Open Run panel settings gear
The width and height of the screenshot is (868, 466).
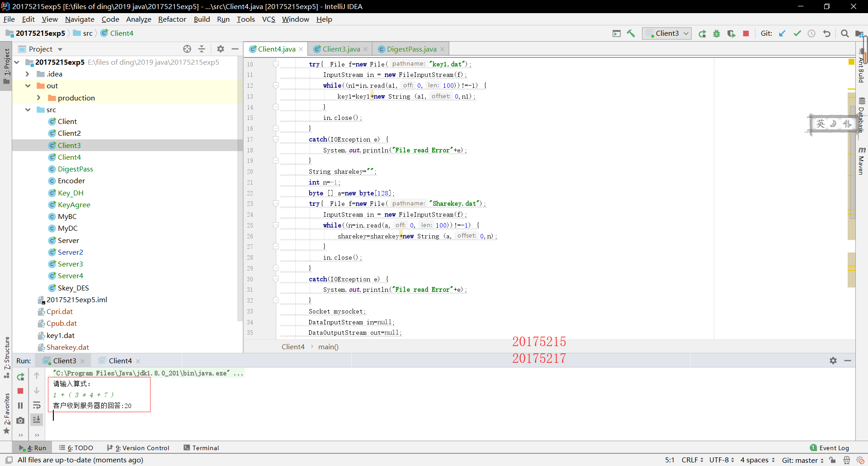pos(833,361)
